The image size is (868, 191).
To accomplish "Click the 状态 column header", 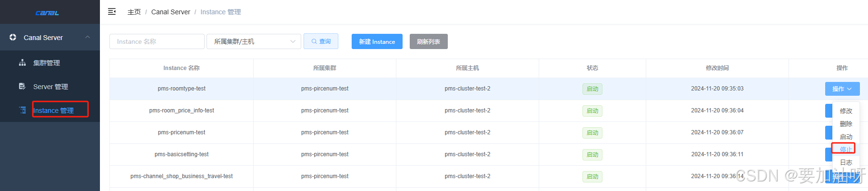I will pyautogui.click(x=592, y=68).
